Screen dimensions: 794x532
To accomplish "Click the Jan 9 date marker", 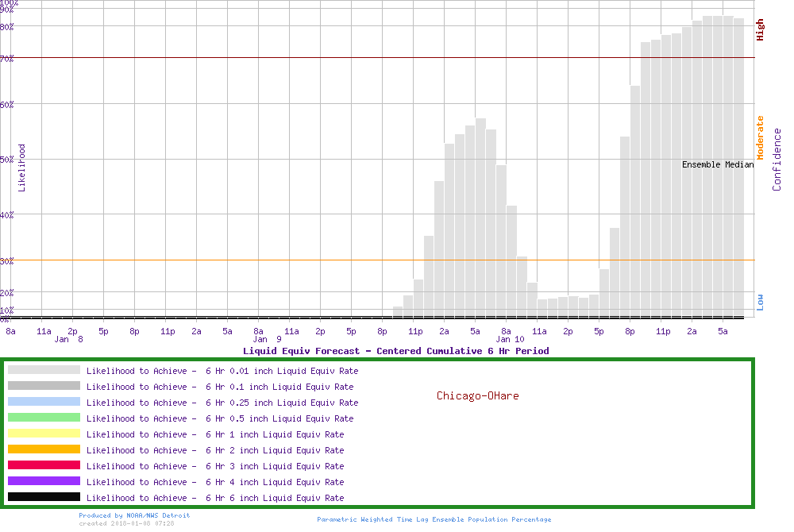I will click(267, 339).
